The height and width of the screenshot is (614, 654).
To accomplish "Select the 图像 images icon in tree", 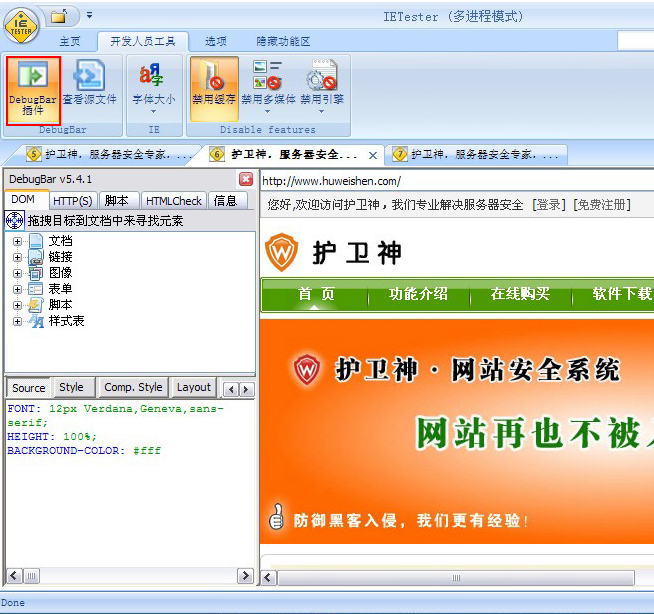I will (x=36, y=273).
